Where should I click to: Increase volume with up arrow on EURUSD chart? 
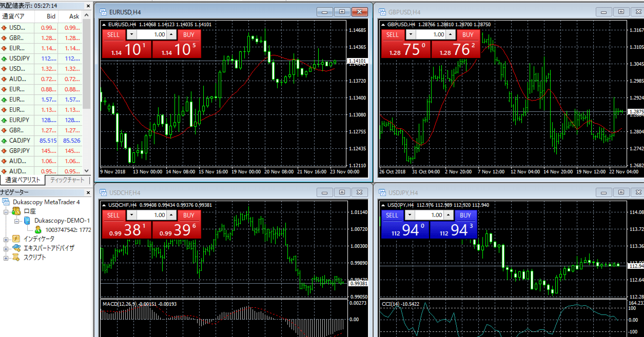click(x=172, y=35)
